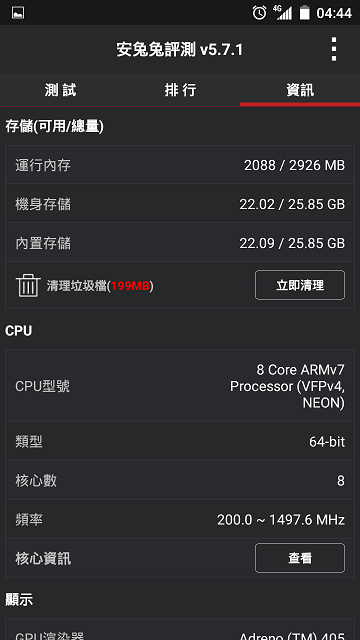Switch to the 測試 tab

(x=60, y=90)
